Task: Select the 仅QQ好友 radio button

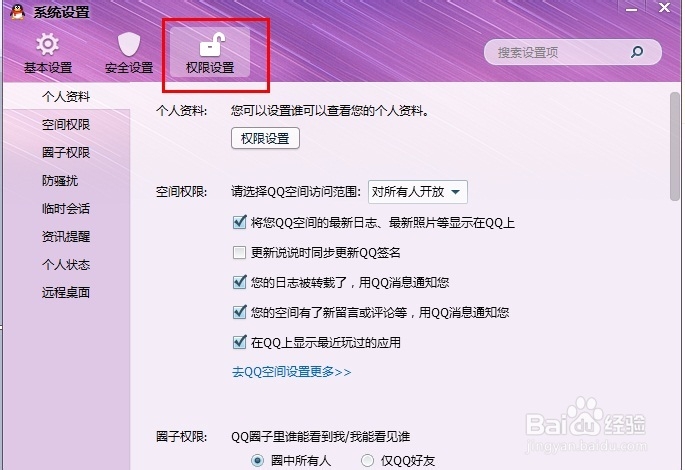Action: pos(367,460)
